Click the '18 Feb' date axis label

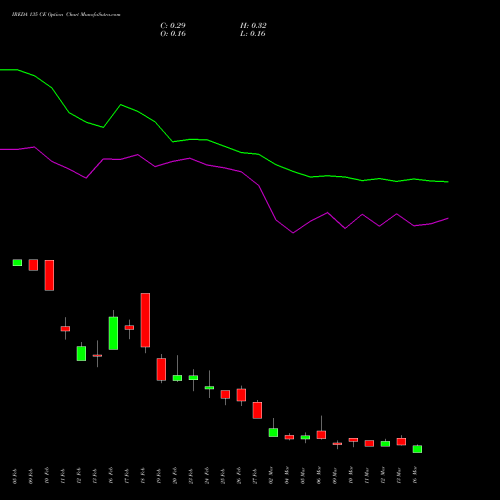pos(143,476)
